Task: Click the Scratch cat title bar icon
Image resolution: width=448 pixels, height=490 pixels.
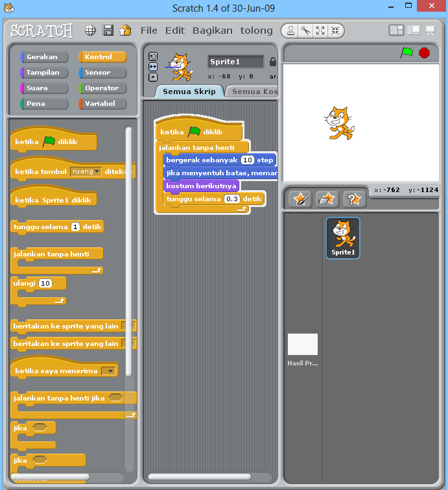Action: [8, 8]
